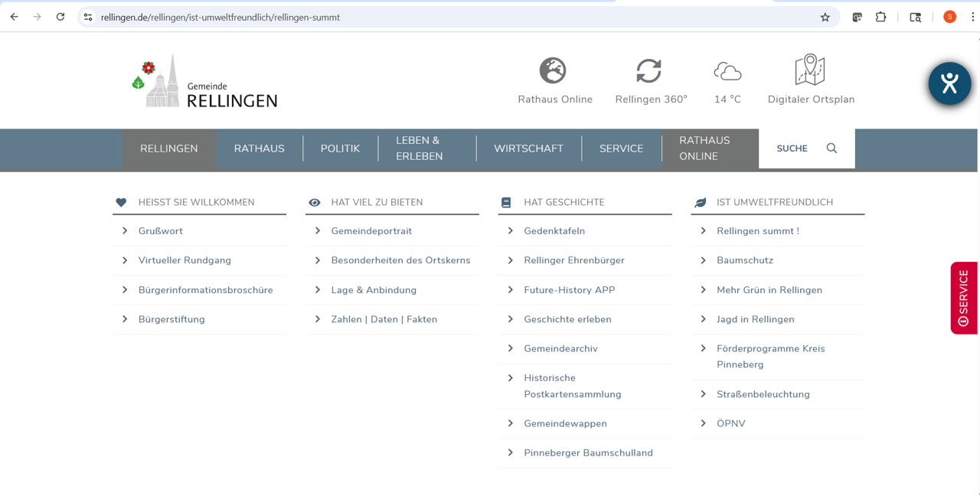The width and height of the screenshot is (980, 496).
Task: Open the red SERVICE side tab
Action: pos(963,298)
